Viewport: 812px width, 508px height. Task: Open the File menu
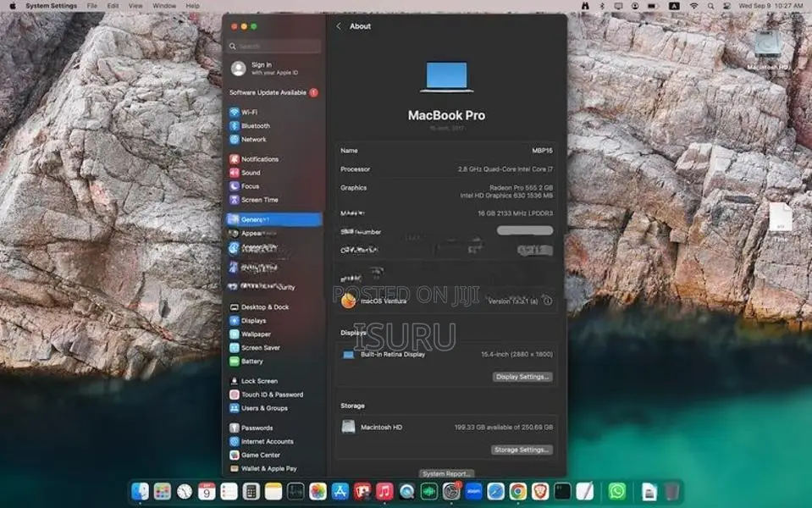tap(92, 6)
